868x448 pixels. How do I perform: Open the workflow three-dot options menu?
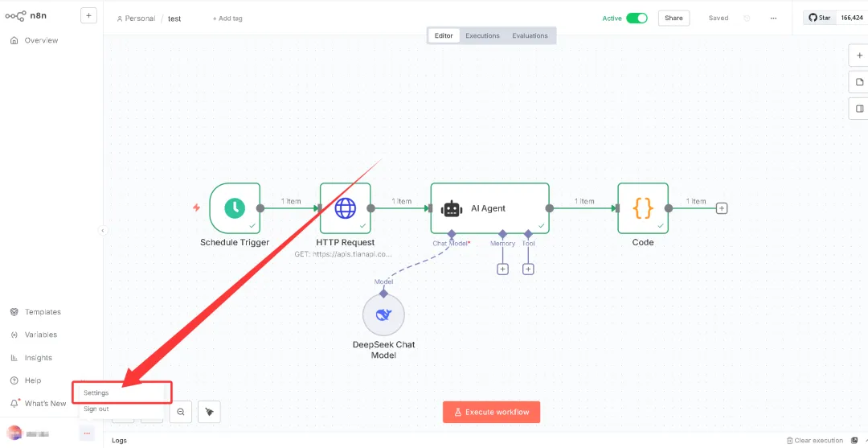(x=773, y=18)
